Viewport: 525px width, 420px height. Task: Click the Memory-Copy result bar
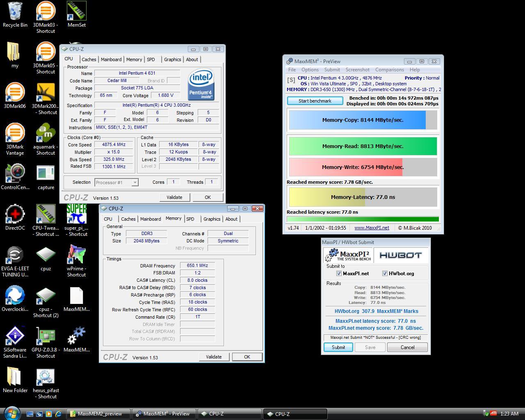[x=363, y=120]
